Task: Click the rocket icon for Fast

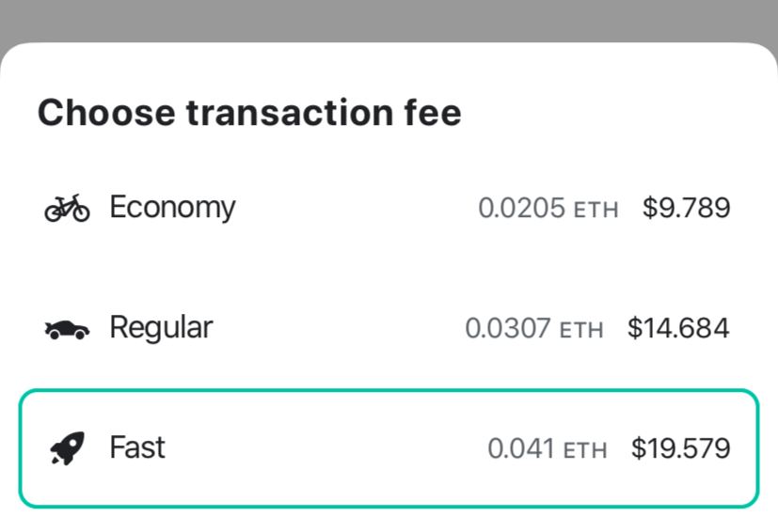Action: click(67, 448)
